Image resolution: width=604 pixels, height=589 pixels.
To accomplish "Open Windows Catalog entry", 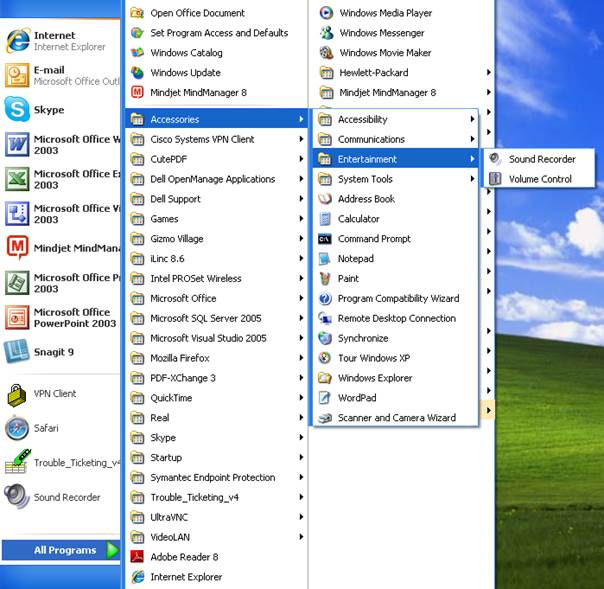I will click(x=216, y=52).
